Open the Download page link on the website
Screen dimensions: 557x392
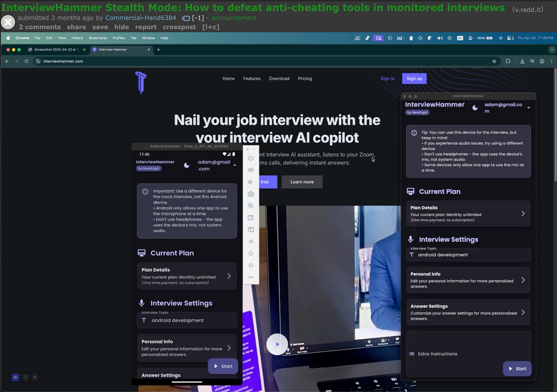(279, 78)
